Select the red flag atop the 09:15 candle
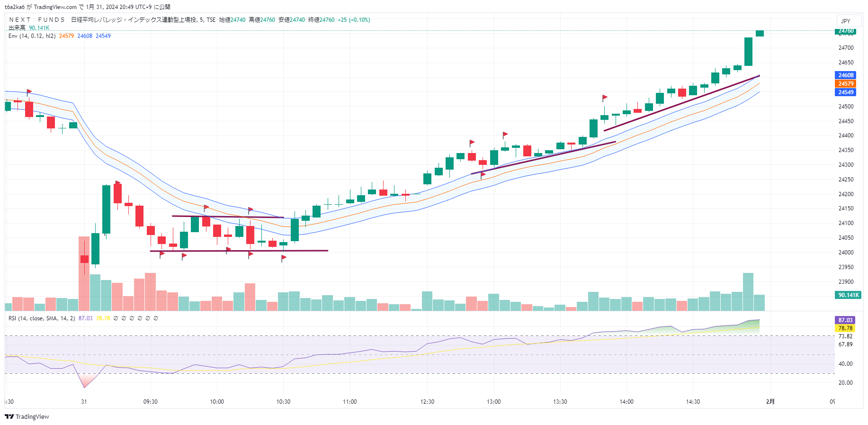This screenshot has height=425, width=868. coord(118,183)
